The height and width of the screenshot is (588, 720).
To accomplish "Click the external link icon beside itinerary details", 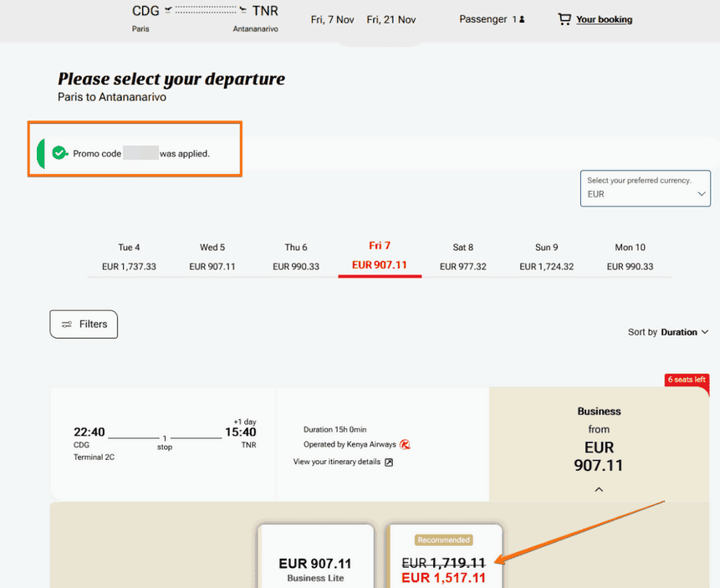I will 389,463.
